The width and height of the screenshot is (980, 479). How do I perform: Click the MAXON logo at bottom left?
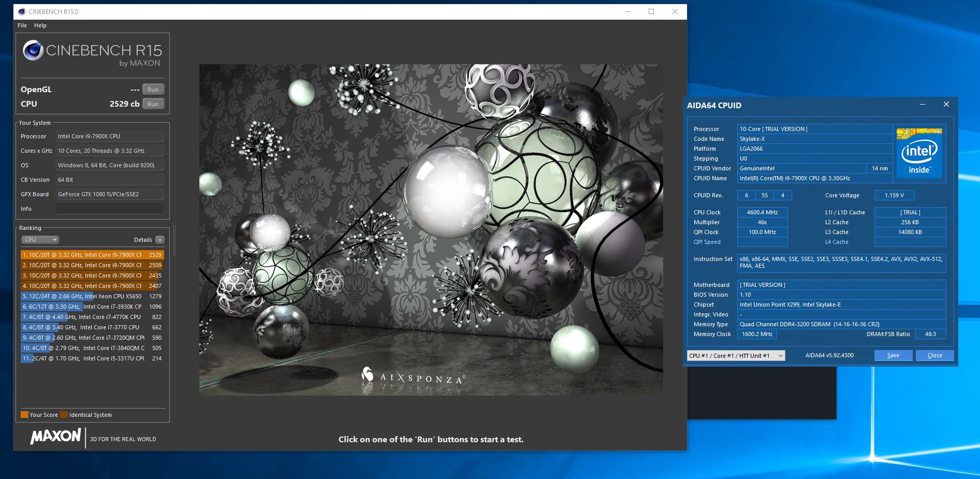56,436
